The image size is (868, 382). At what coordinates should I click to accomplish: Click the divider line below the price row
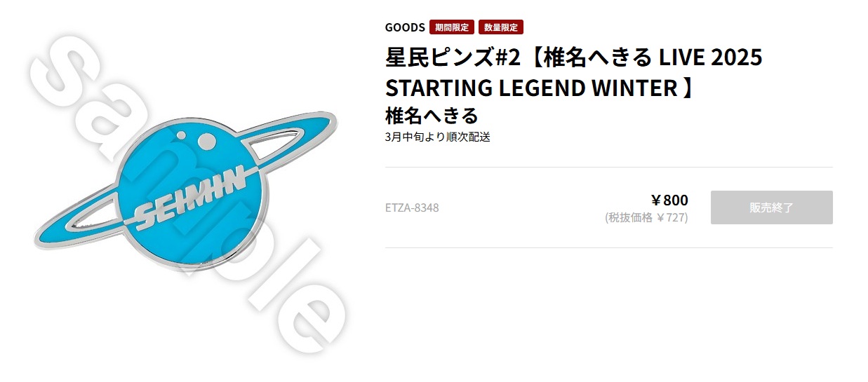tap(609, 247)
